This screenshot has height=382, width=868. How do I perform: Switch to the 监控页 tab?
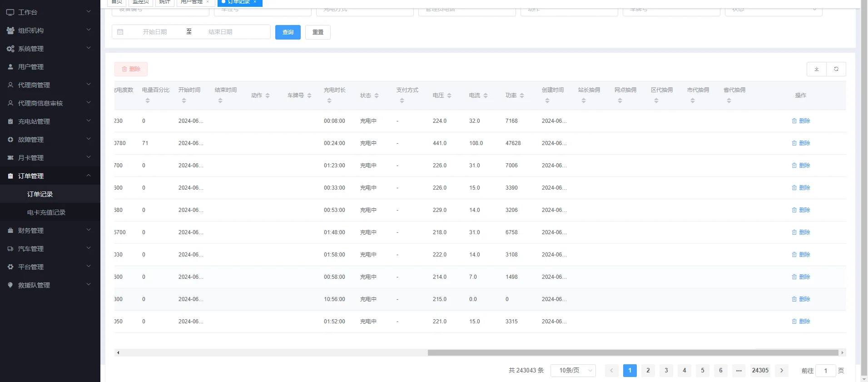(x=141, y=2)
